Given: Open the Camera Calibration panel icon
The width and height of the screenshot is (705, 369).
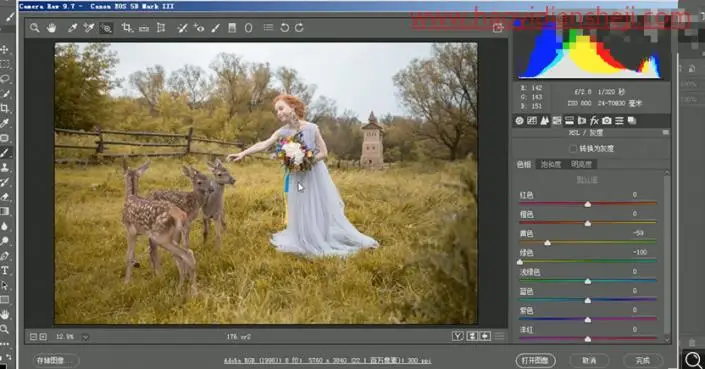Looking at the screenshot, I should 607,120.
